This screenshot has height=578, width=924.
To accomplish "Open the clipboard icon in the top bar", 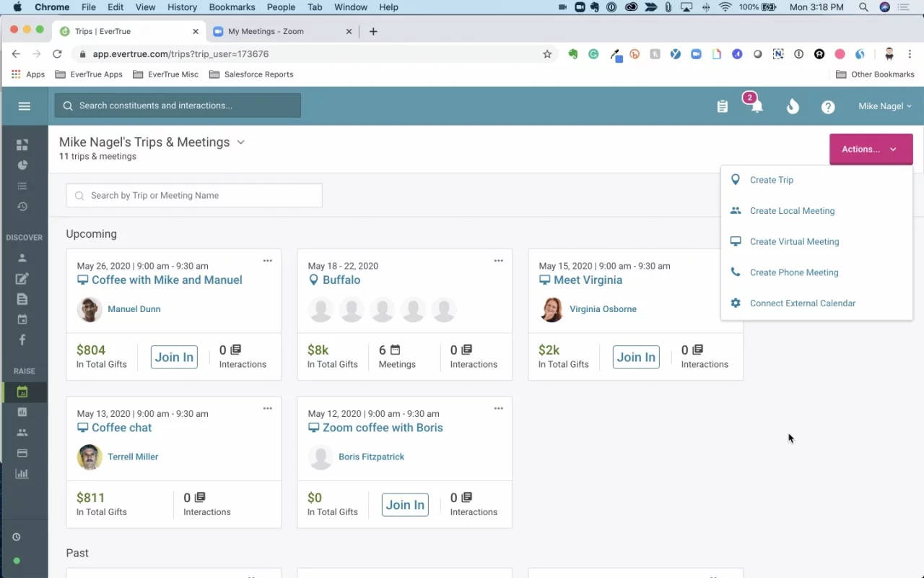I will pos(722,105).
